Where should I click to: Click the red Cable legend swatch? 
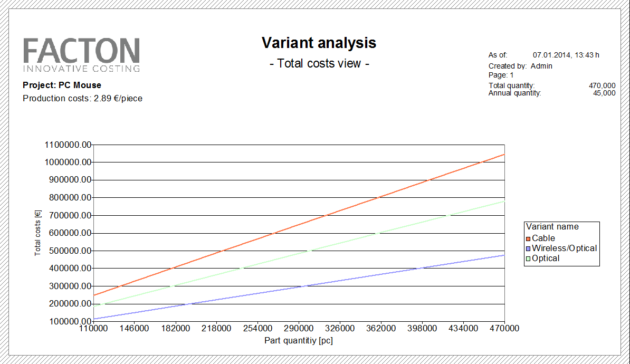tap(528, 238)
